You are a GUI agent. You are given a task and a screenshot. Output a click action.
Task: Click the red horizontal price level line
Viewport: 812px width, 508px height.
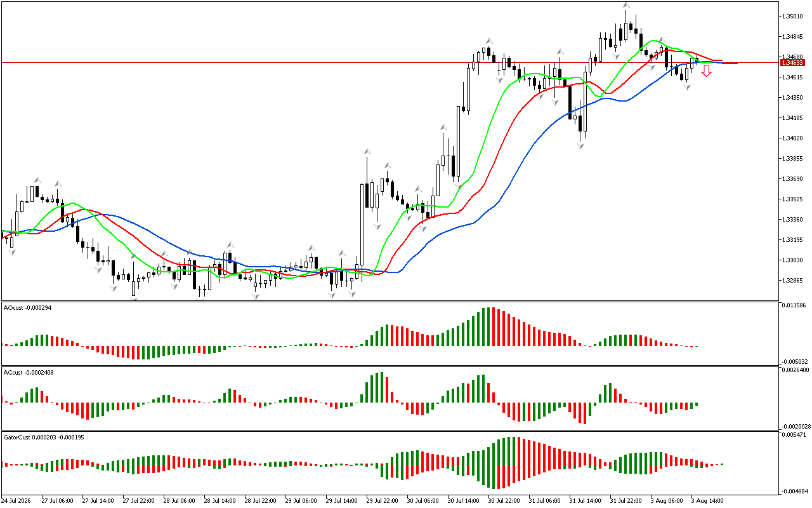click(x=390, y=63)
